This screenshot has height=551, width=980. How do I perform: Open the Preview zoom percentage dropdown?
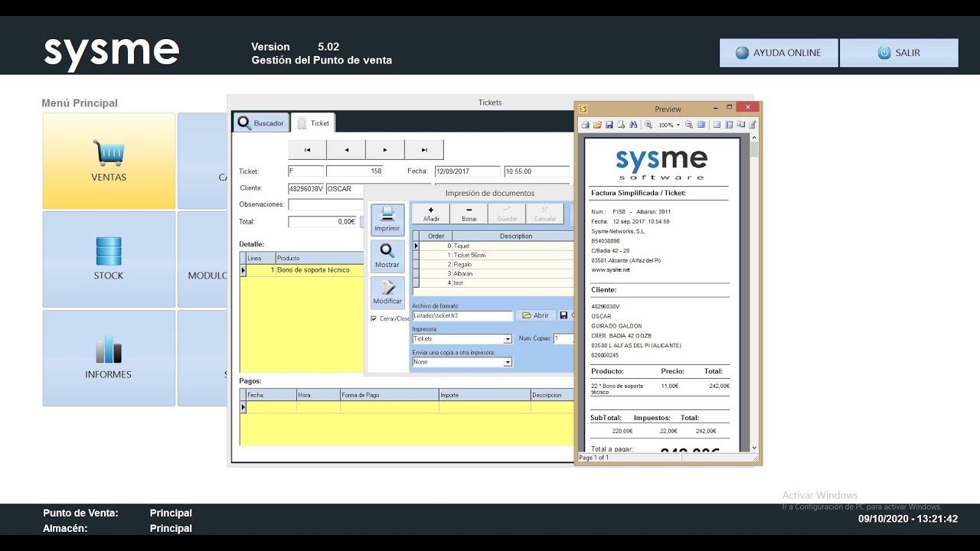click(x=678, y=126)
